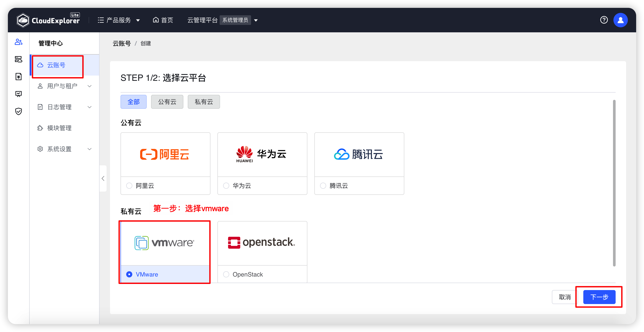The height and width of the screenshot is (332, 644).
Task: Click the openstack logo card
Action: (x=262, y=243)
